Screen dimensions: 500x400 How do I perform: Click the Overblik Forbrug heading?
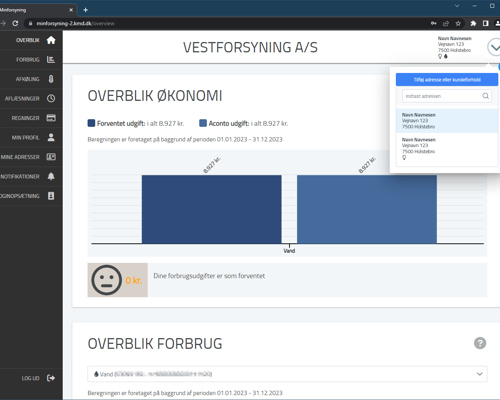click(155, 344)
